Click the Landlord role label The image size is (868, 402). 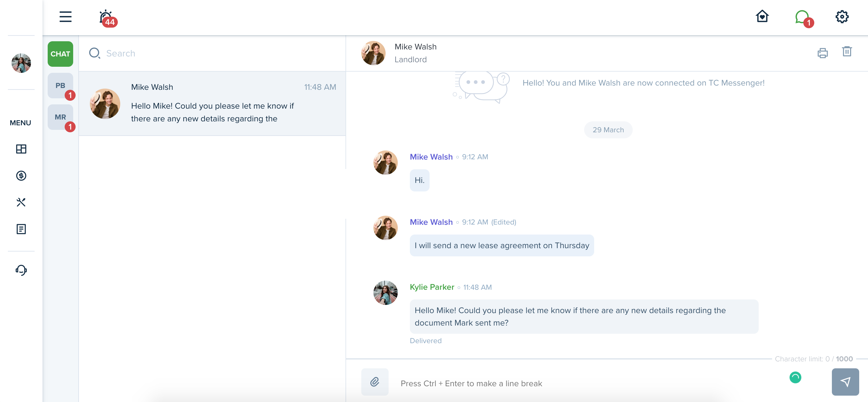(410, 59)
